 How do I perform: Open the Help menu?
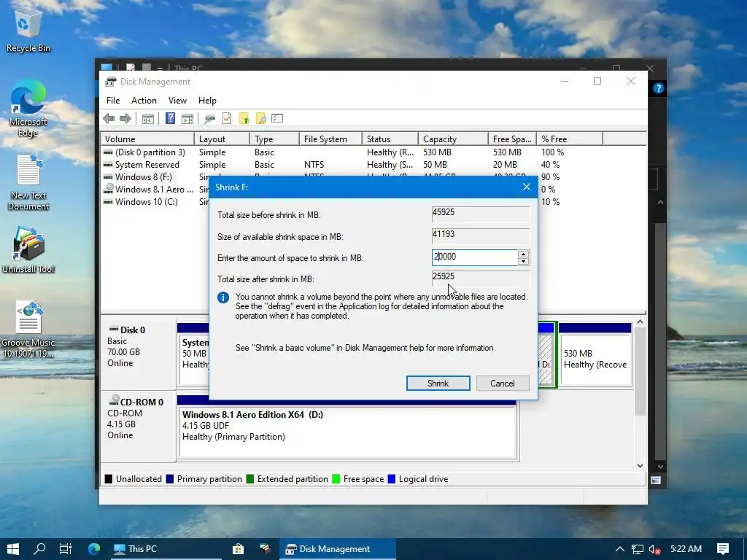(207, 101)
